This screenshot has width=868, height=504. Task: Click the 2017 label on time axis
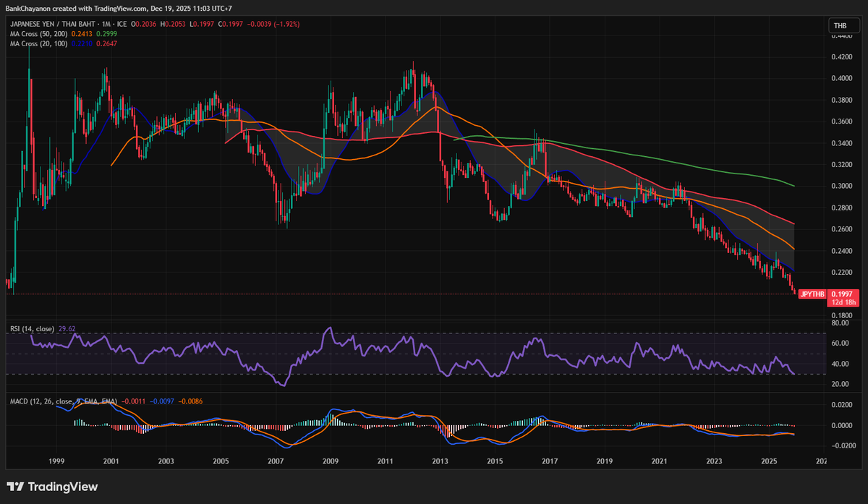click(550, 461)
